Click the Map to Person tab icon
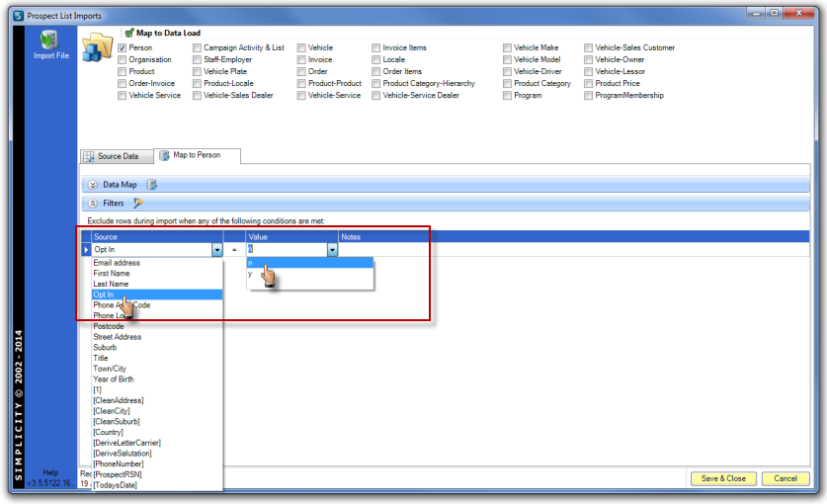This screenshot has height=504, width=827. tap(164, 156)
